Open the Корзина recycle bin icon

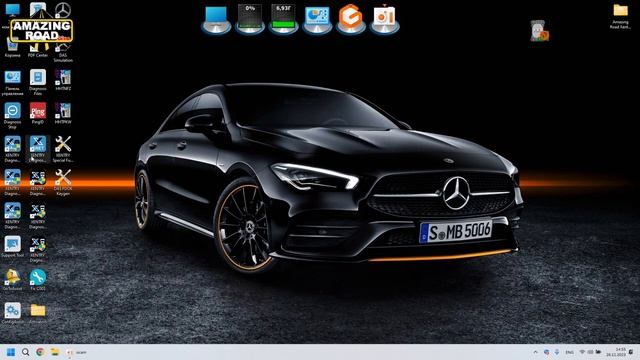pos(12,47)
